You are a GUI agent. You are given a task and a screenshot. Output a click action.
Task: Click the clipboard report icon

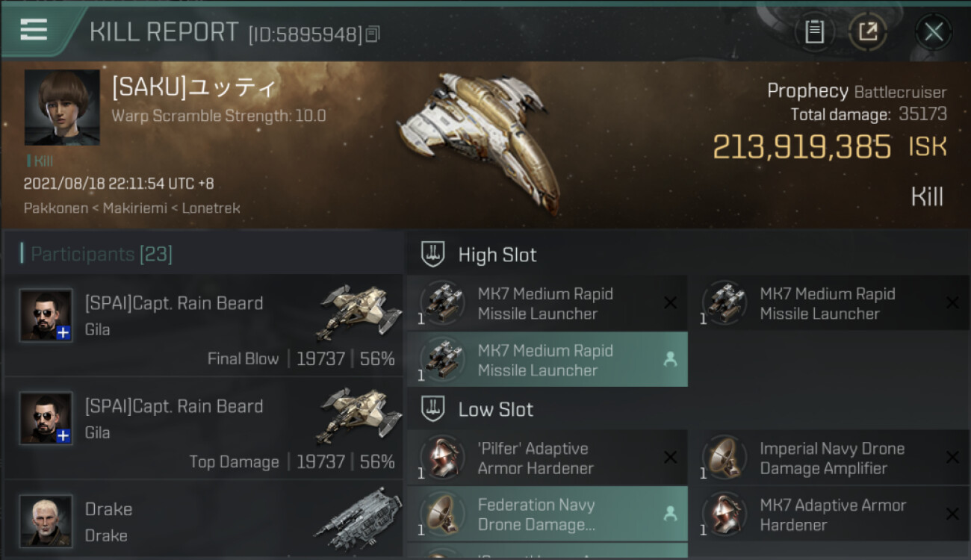(814, 31)
